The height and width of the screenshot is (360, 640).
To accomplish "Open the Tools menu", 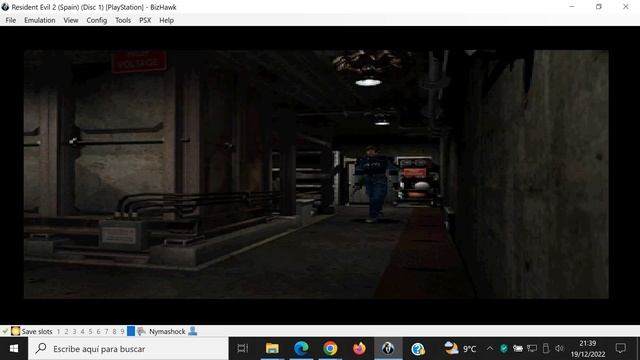I will (x=123, y=20).
